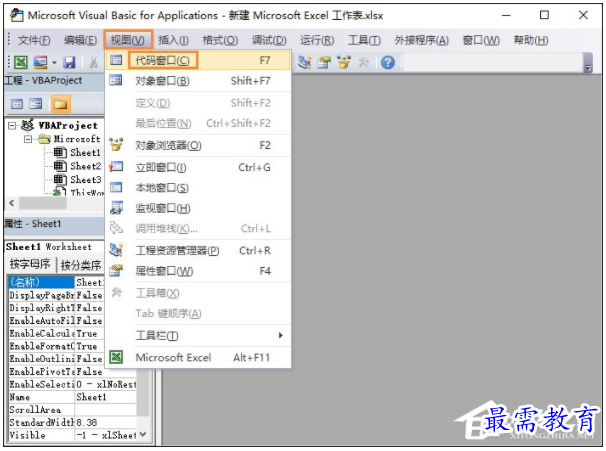The height and width of the screenshot is (451, 606).
Task: Select the (名称) property row
Action: pyautogui.click(x=56, y=282)
